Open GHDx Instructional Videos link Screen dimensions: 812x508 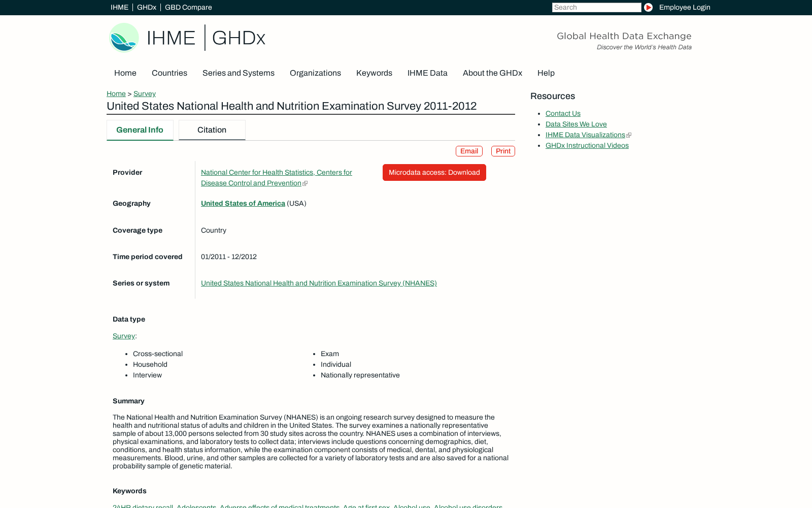pyautogui.click(x=587, y=145)
